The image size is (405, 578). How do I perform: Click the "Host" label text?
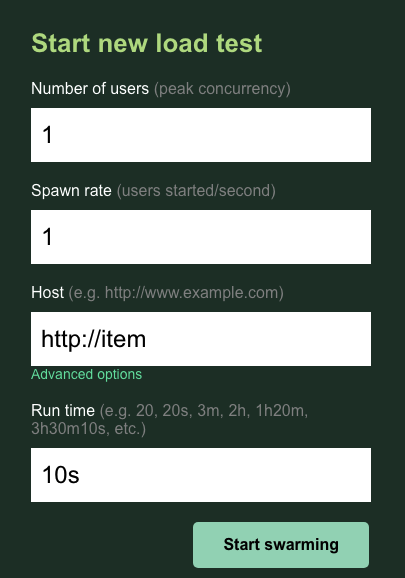[47, 293]
